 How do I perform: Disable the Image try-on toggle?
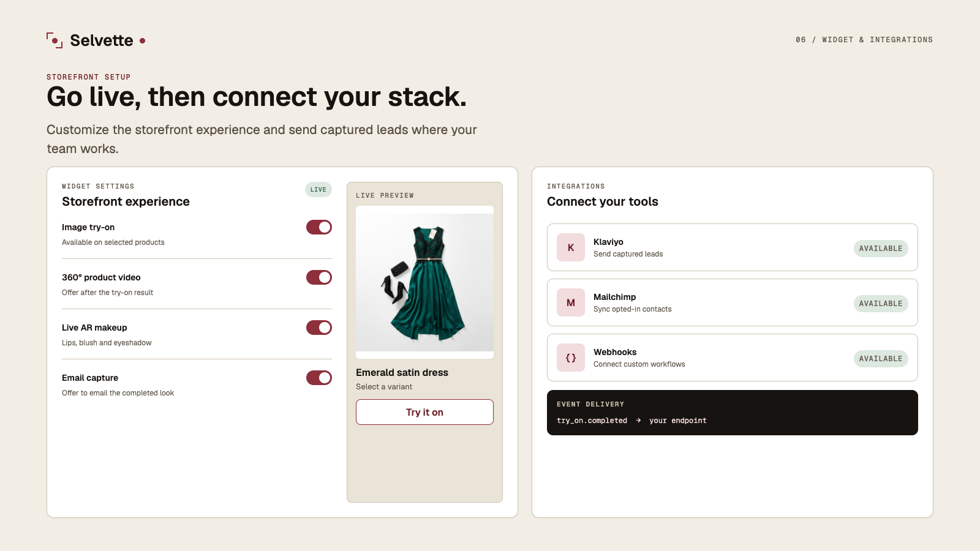pos(319,227)
